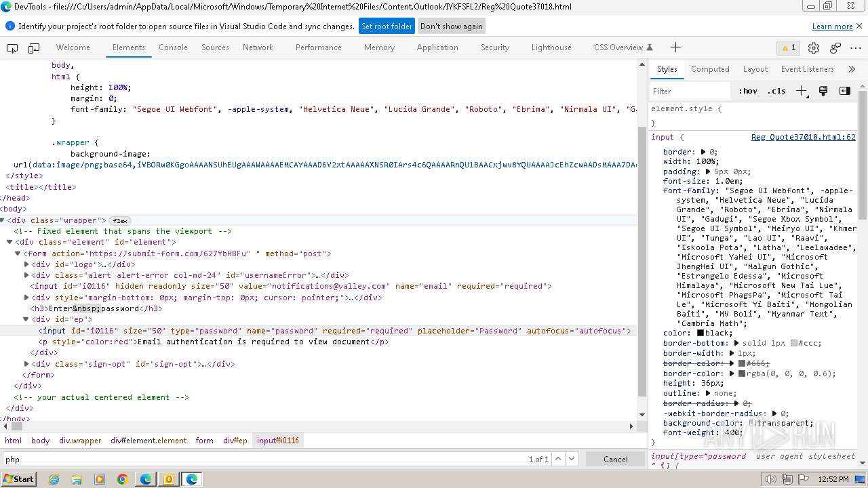Image resolution: width=868 pixels, height=488 pixels.
Task: Open the Performance tab
Action: [x=318, y=47]
